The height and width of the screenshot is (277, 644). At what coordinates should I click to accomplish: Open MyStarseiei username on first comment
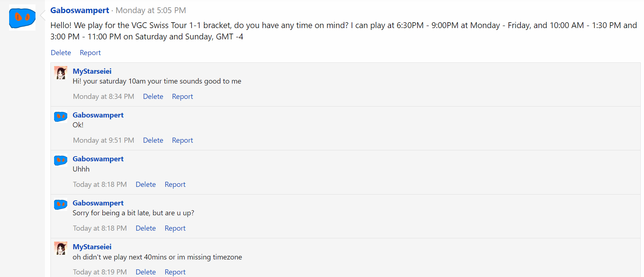click(92, 71)
